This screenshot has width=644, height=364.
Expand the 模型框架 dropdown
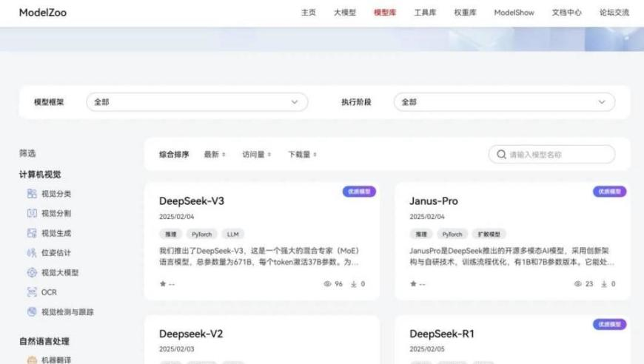point(197,102)
